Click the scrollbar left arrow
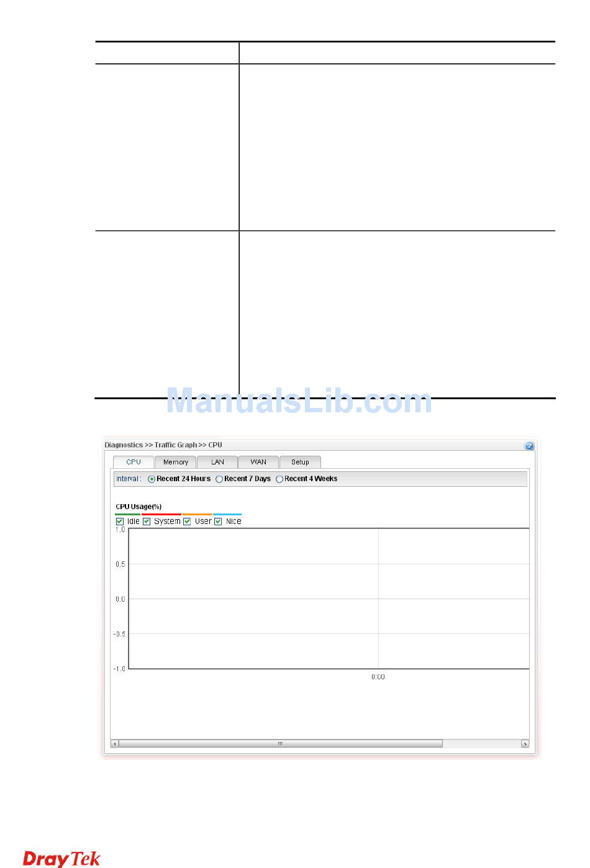The image size is (590, 868). pos(114,744)
